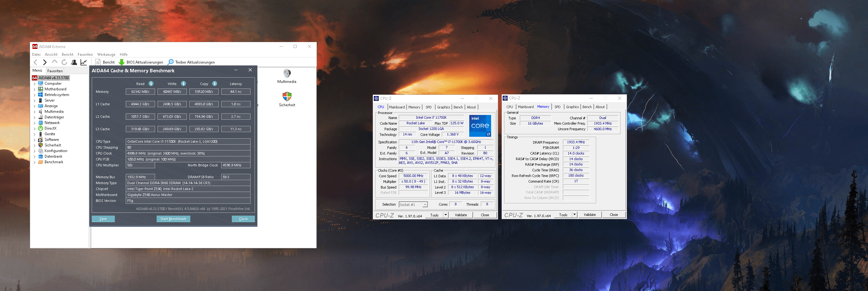Screen dimensions: 868x291
Task: Expand the Konfiguration node chevron
Action: tap(34, 151)
